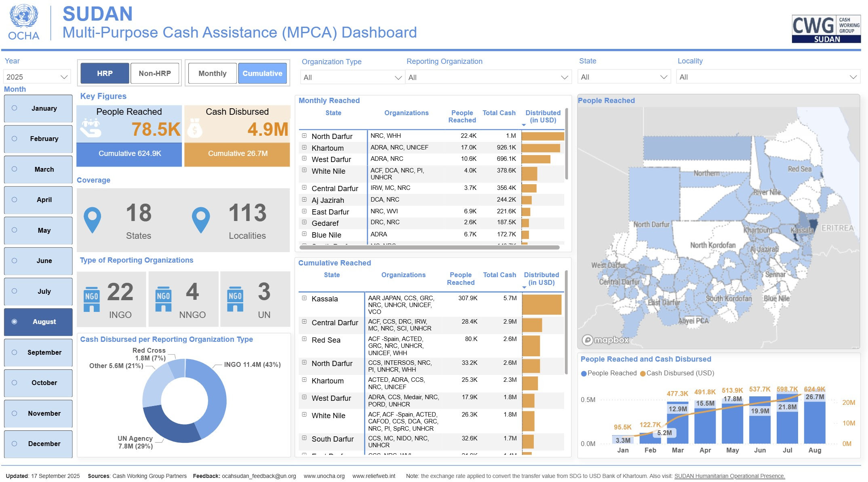Open the Year dropdown showing 2025

(37, 77)
